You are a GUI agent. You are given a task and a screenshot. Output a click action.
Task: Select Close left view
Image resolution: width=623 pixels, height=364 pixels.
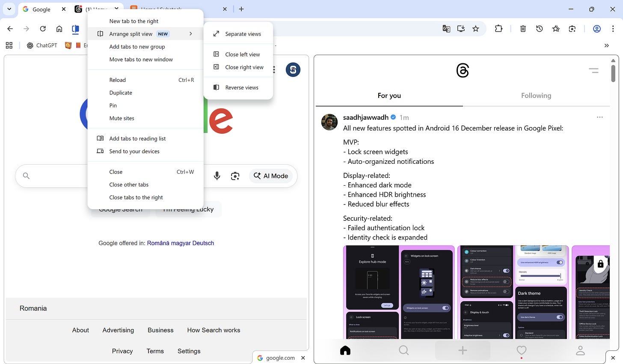(238, 54)
